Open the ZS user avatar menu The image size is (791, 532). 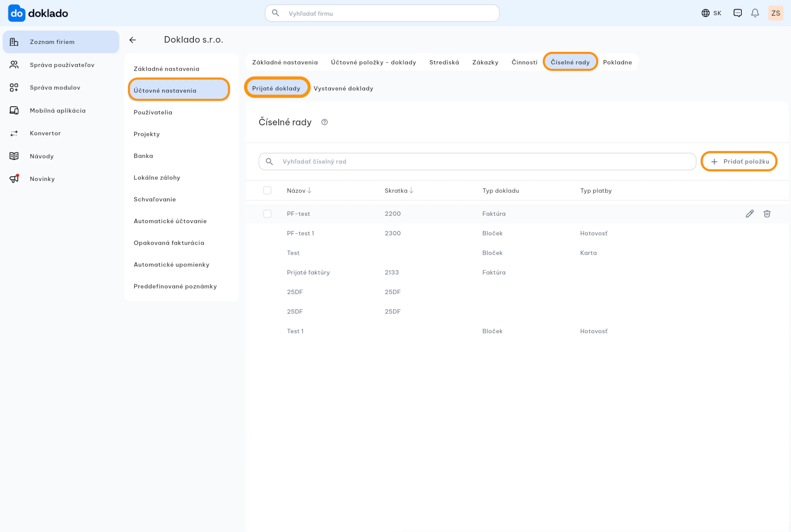click(x=776, y=13)
